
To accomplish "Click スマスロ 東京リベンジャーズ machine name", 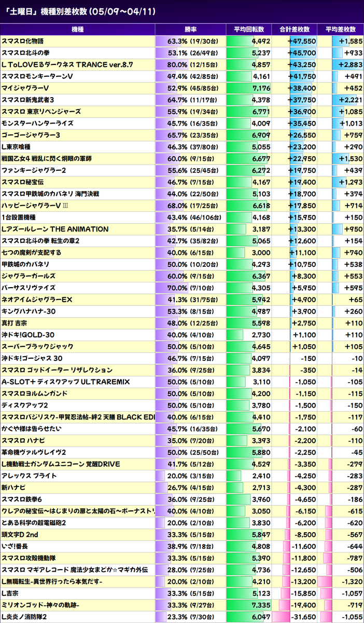I will [x=41, y=112].
